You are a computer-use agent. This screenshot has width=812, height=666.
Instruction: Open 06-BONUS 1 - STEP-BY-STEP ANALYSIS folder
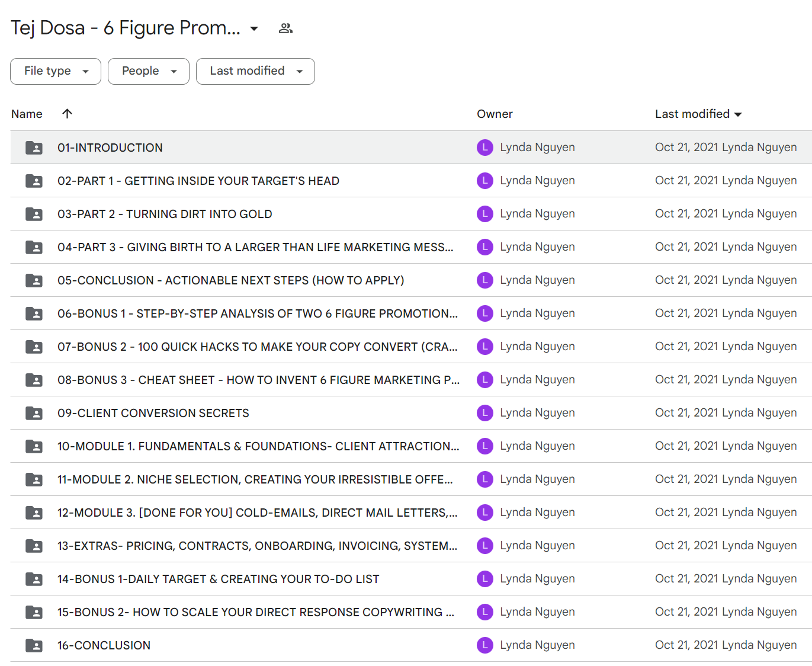tap(258, 313)
